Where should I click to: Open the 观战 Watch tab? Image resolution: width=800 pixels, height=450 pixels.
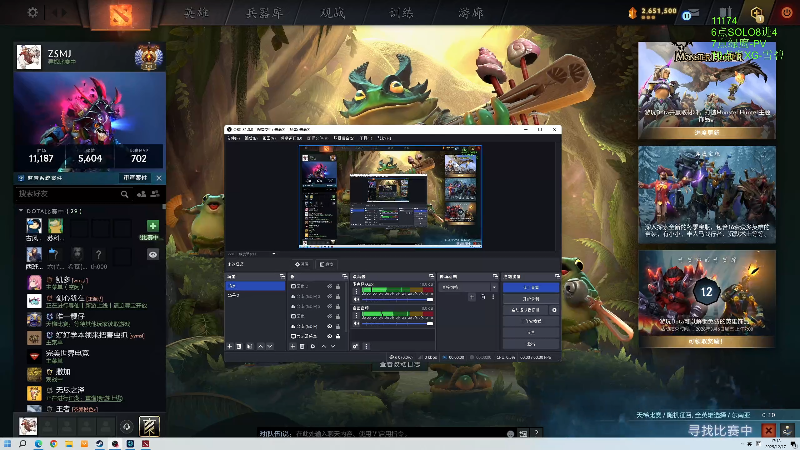(333, 13)
